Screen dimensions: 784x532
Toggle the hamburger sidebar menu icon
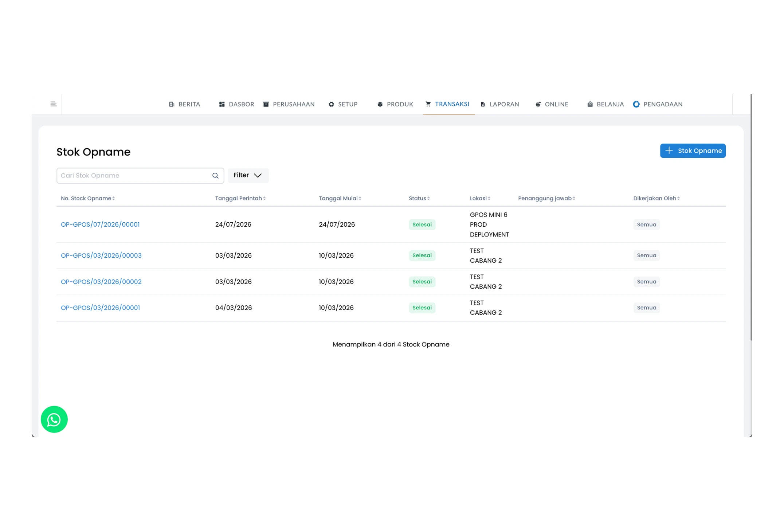(54, 104)
